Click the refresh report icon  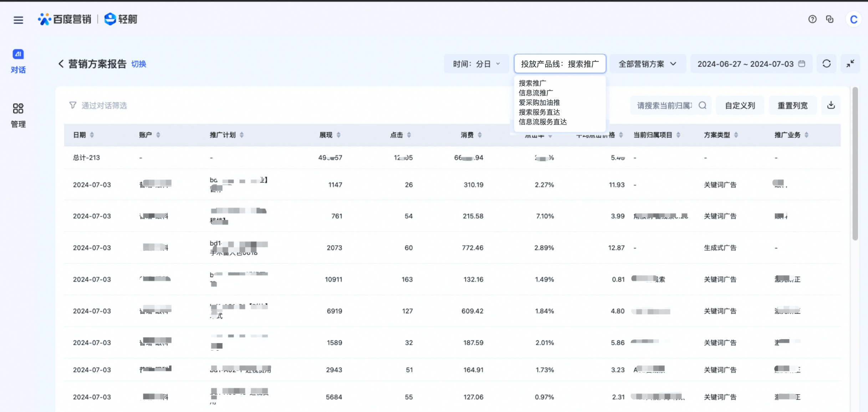coord(826,64)
